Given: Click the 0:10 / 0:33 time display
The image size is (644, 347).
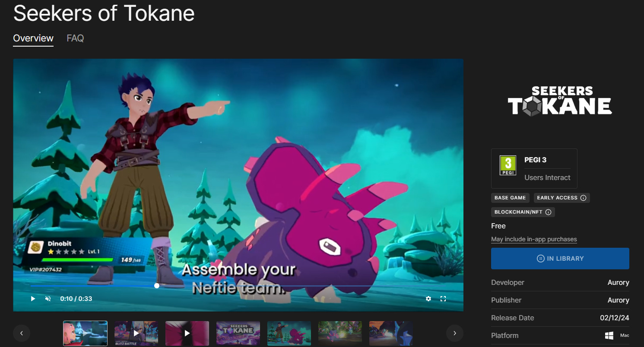Looking at the screenshot, I should tap(76, 299).
